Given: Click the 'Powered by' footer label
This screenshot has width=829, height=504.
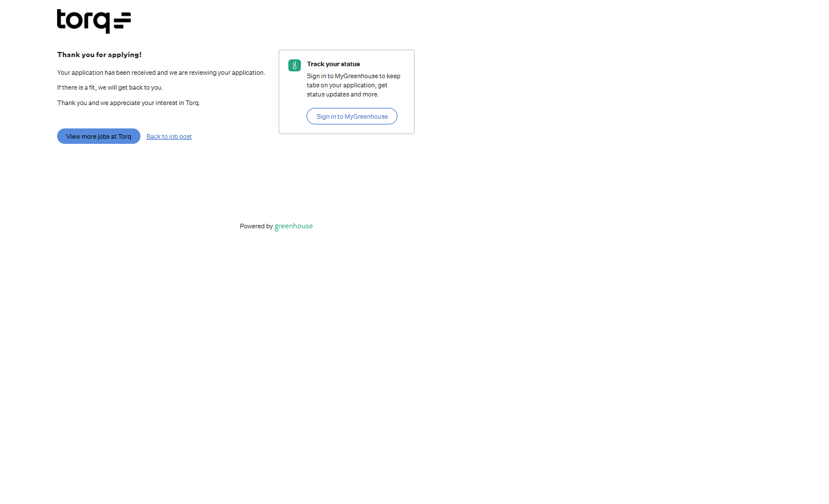Looking at the screenshot, I should tap(256, 227).
